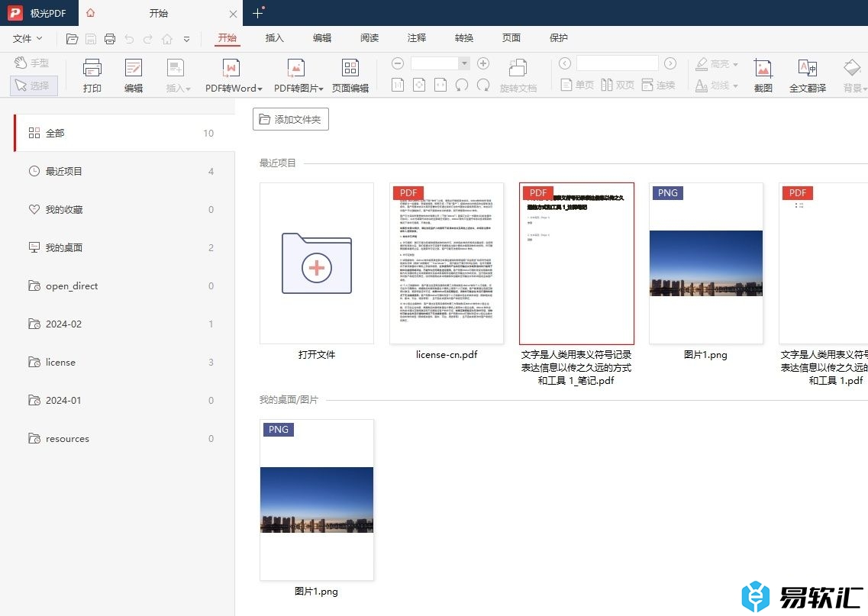Switch to the 页面 ribbon tab
868x616 pixels.
(x=511, y=38)
